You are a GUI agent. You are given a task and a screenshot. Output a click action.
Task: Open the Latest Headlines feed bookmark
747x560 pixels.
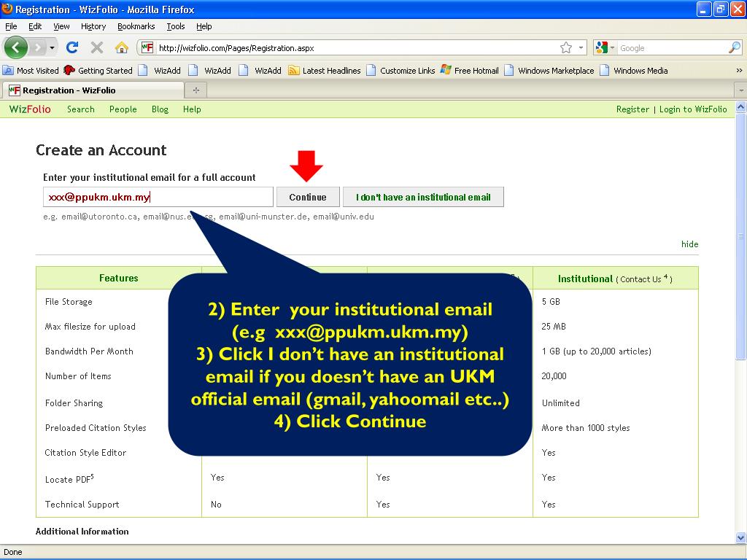[325, 71]
